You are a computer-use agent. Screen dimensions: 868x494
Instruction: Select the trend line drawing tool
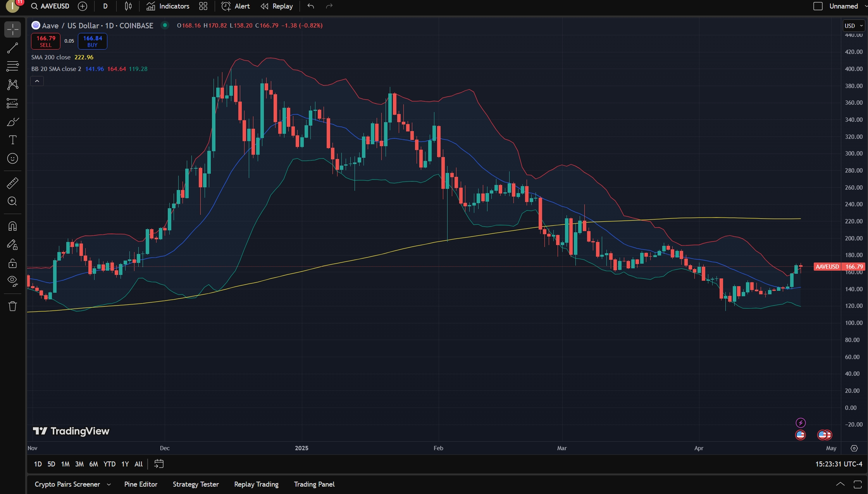click(12, 48)
